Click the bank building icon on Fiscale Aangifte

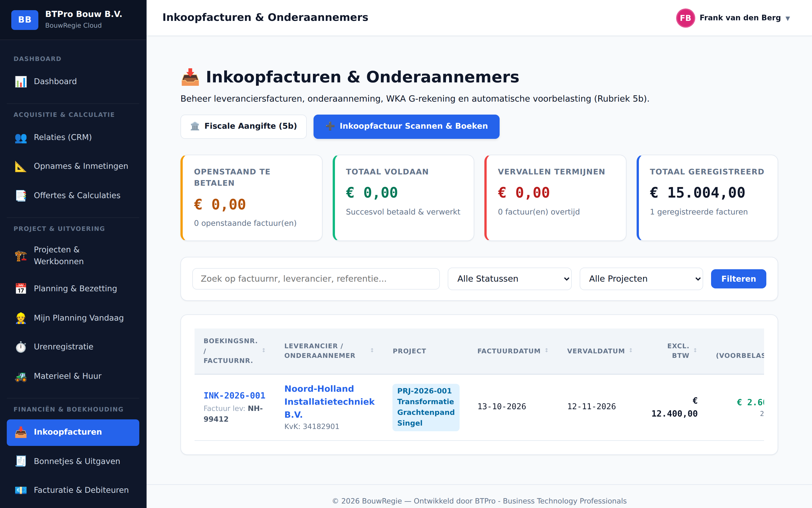(x=195, y=126)
